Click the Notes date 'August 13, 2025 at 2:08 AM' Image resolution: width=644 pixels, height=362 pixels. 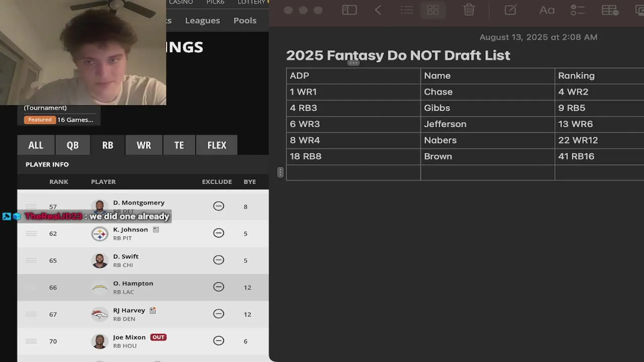point(538,37)
